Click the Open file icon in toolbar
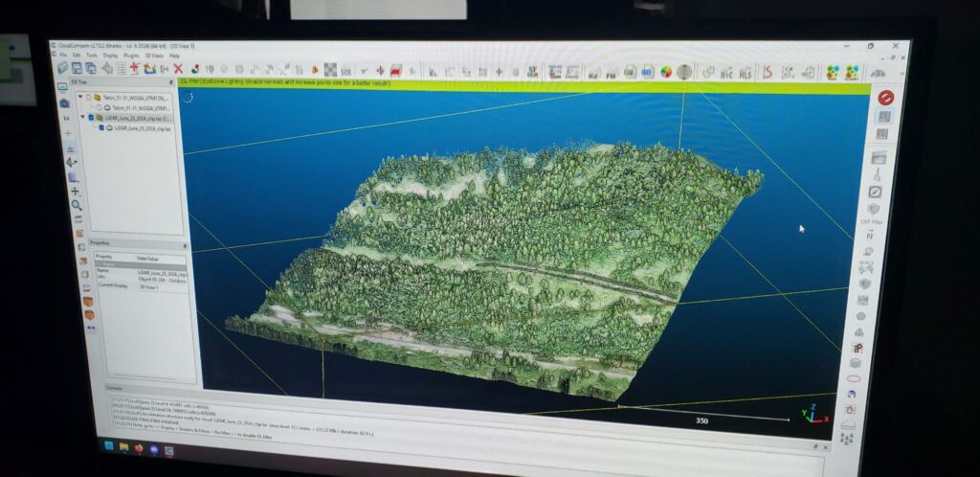Screen dimensions: 980x477 pyautogui.click(x=63, y=68)
